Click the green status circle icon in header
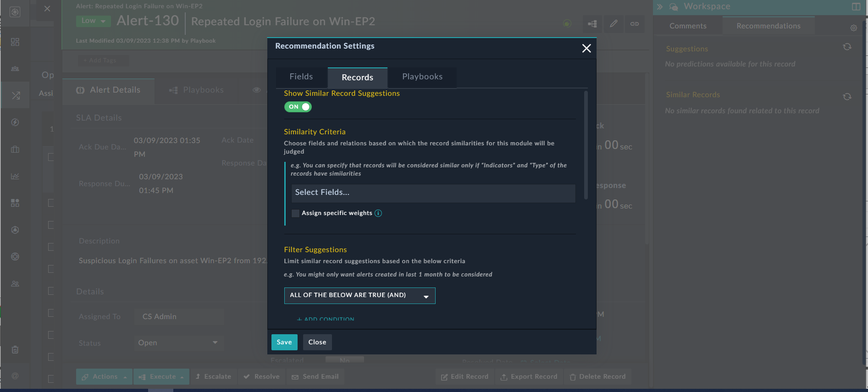868x392 pixels. (567, 23)
